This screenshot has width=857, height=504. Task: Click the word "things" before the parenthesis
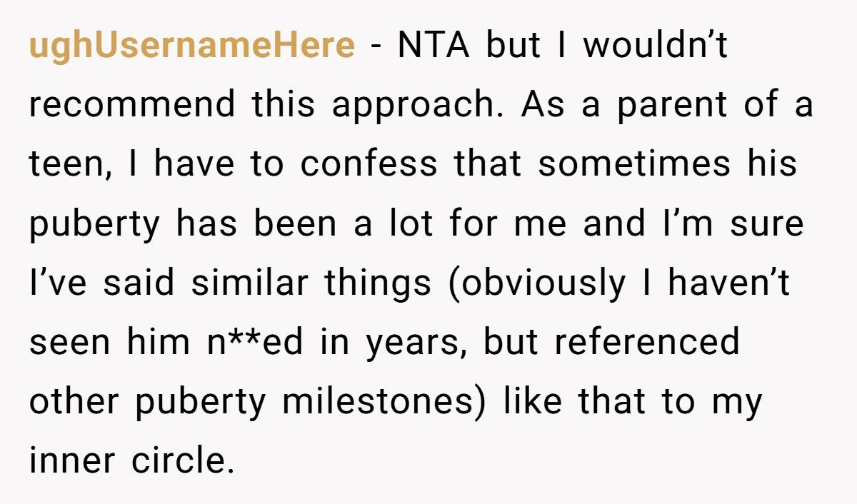[379, 283]
